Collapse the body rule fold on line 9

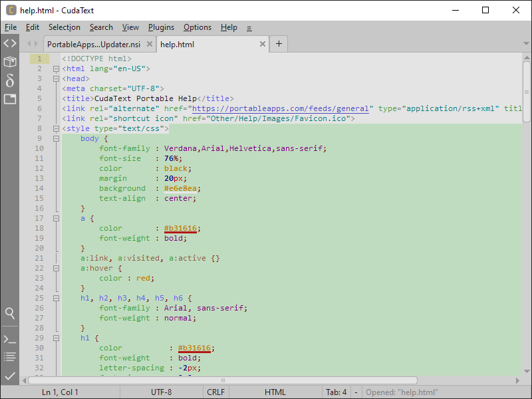coord(56,138)
